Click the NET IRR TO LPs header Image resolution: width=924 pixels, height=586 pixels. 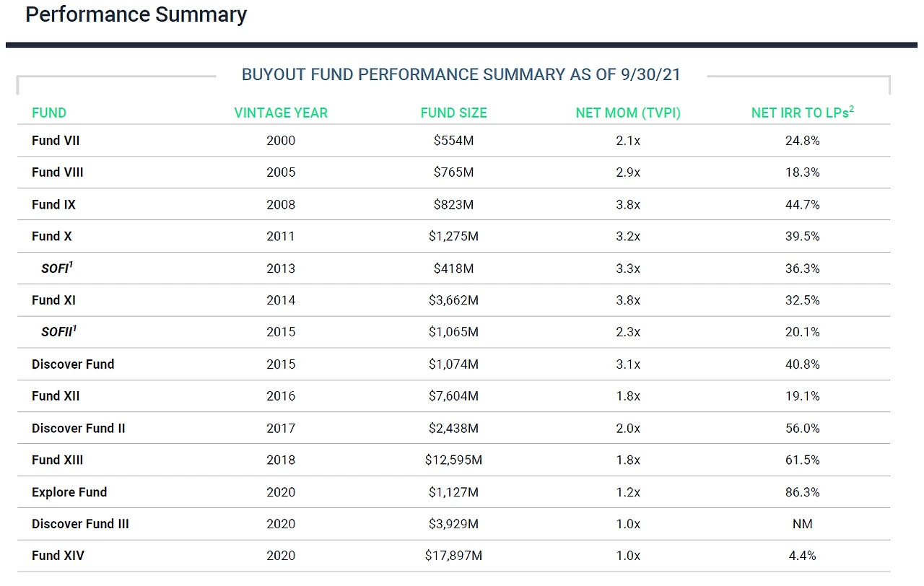[802, 113]
